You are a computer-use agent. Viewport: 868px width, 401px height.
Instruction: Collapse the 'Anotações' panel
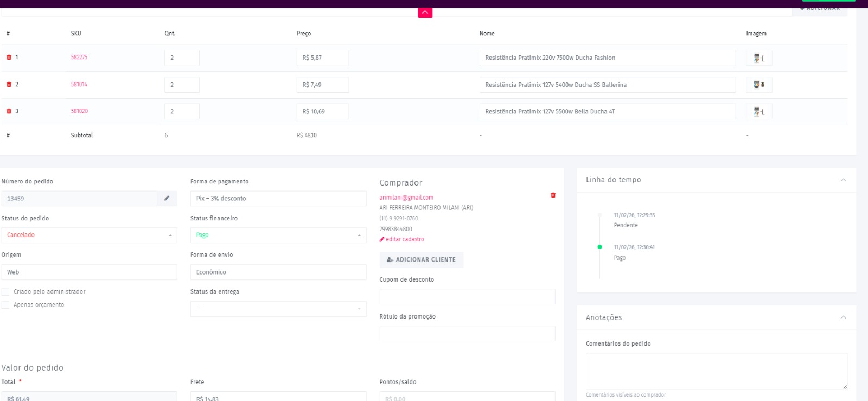coord(843,317)
